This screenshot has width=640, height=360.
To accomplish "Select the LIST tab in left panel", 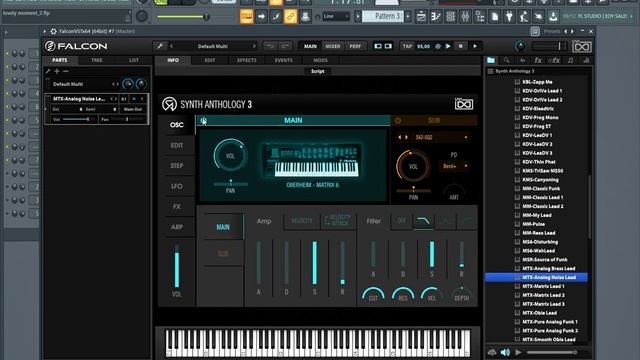I will [133, 60].
